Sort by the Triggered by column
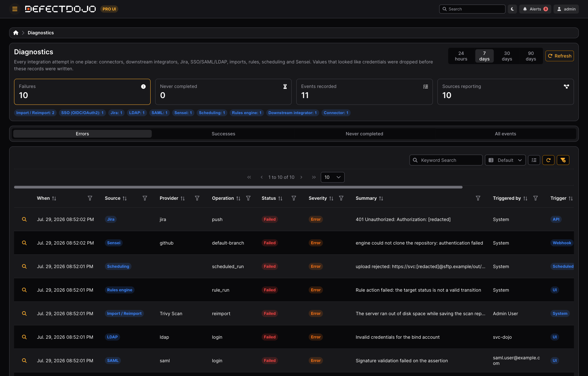 click(x=525, y=198)
